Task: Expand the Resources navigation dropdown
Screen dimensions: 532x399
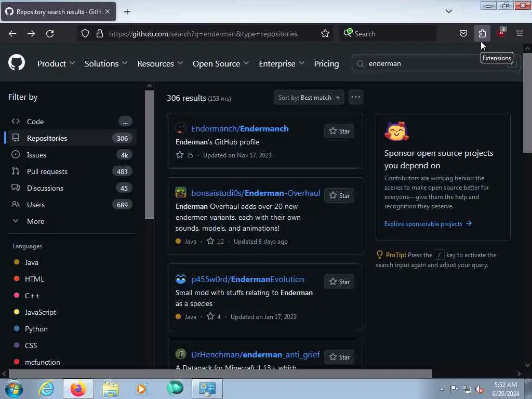Action: coord(160,63)
